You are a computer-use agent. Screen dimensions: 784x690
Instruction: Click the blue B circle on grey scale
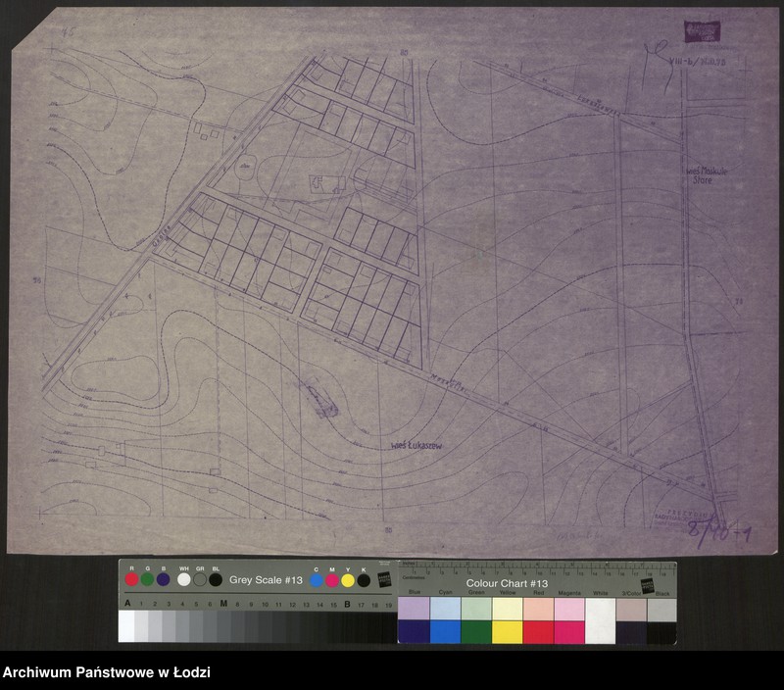click(163, 579)
